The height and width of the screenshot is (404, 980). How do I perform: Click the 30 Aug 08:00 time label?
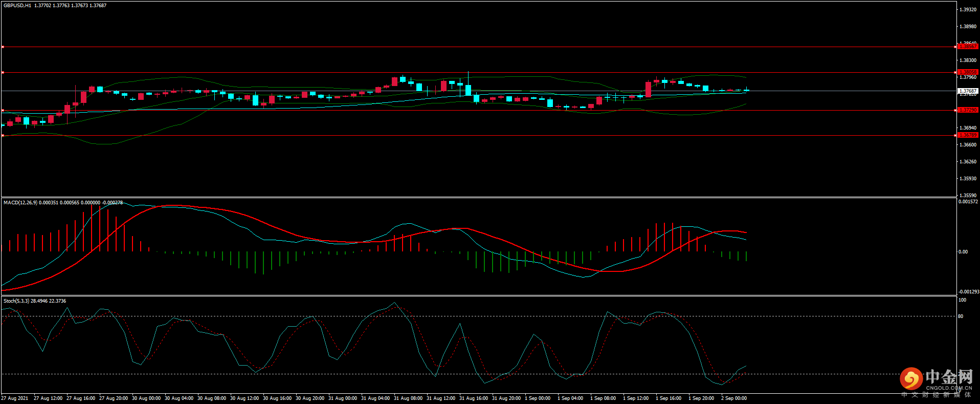tap(212, 398)
